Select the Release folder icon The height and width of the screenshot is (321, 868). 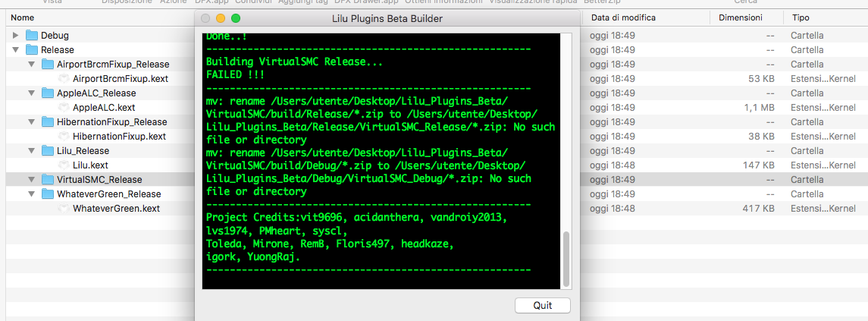click(x=32, y=50)
